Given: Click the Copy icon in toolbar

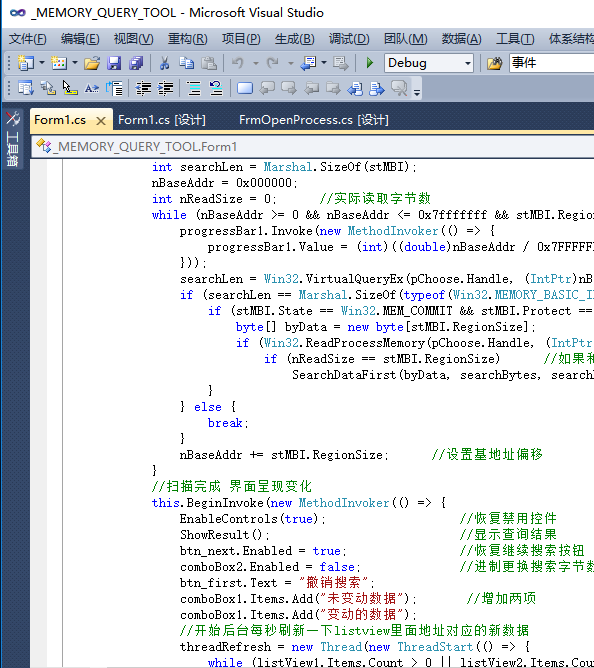Looking at the screenshot, I should pos(186,63).
